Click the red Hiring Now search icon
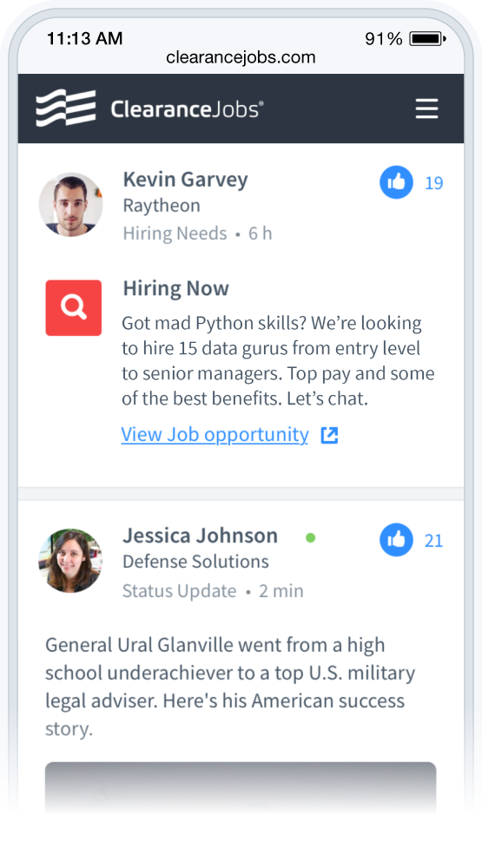Viewport: 482px width, 868px height. pos(74,308)
